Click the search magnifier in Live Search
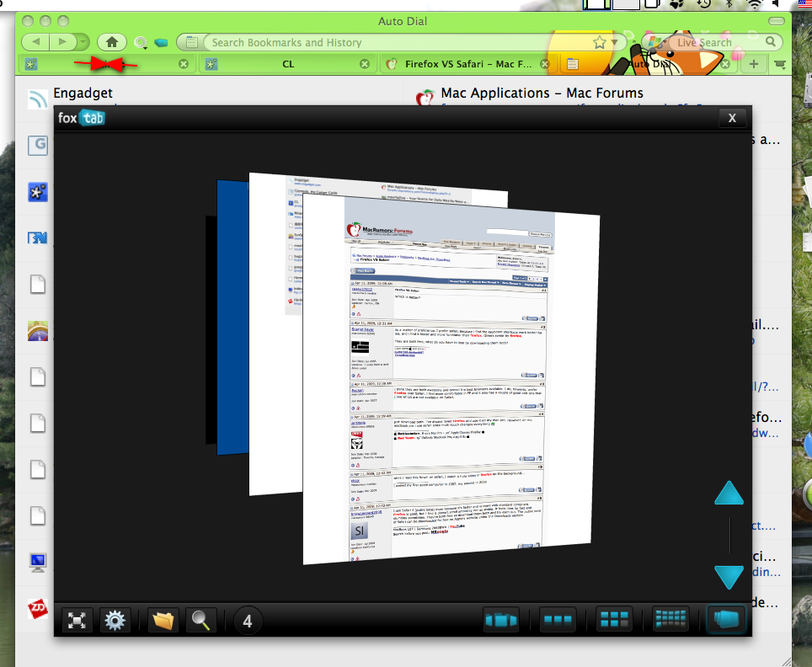The height and width of the screenshot is (667, 812). pos(771,41)
